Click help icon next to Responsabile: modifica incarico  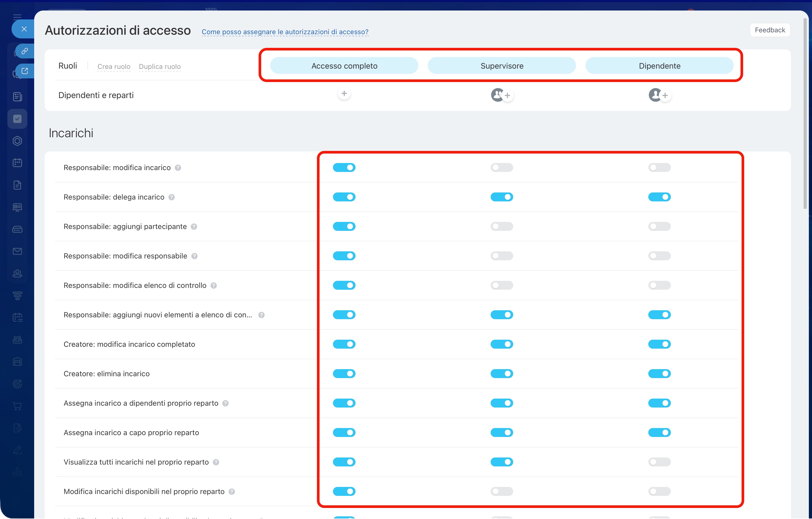178,168
